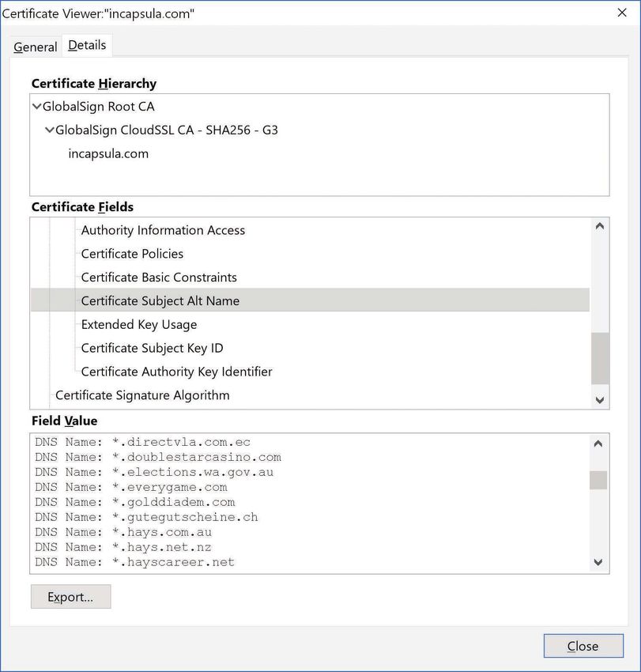This screenshot has width=641, height=672.
Task: Collapse GlobalSign CloudSSL CA chevron
Action: pos(50,130)
